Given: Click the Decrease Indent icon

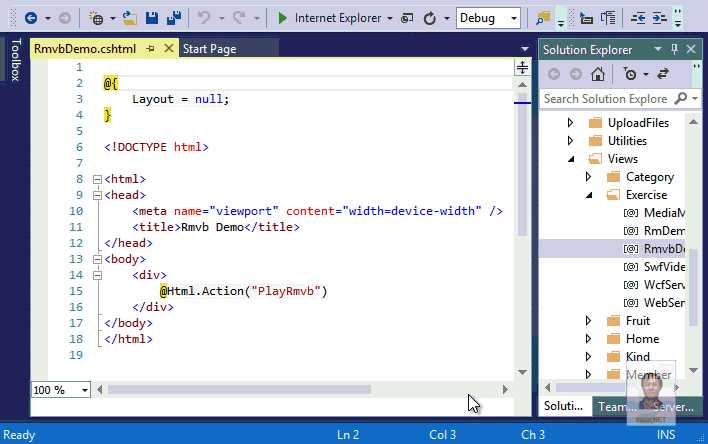Looking at the screenshot, I should click(638, 18).
